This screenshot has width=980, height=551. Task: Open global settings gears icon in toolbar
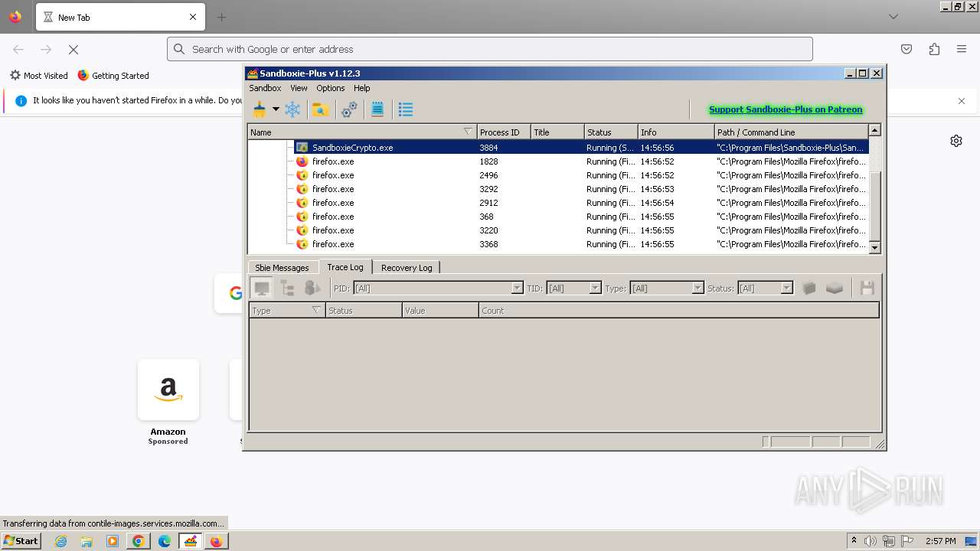[x=349, y=109]
